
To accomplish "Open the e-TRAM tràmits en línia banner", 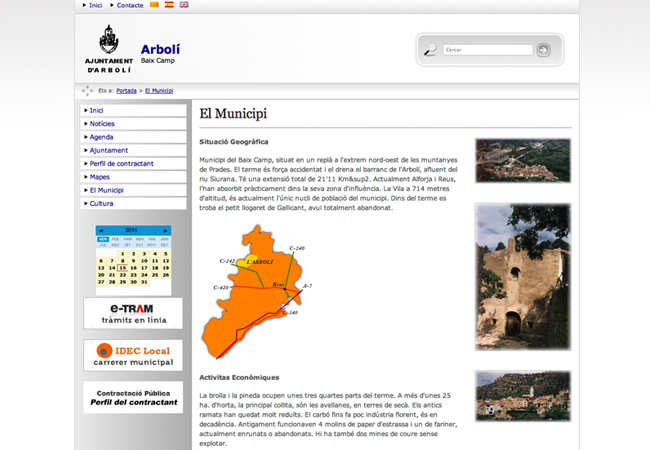I will (133, 313).
